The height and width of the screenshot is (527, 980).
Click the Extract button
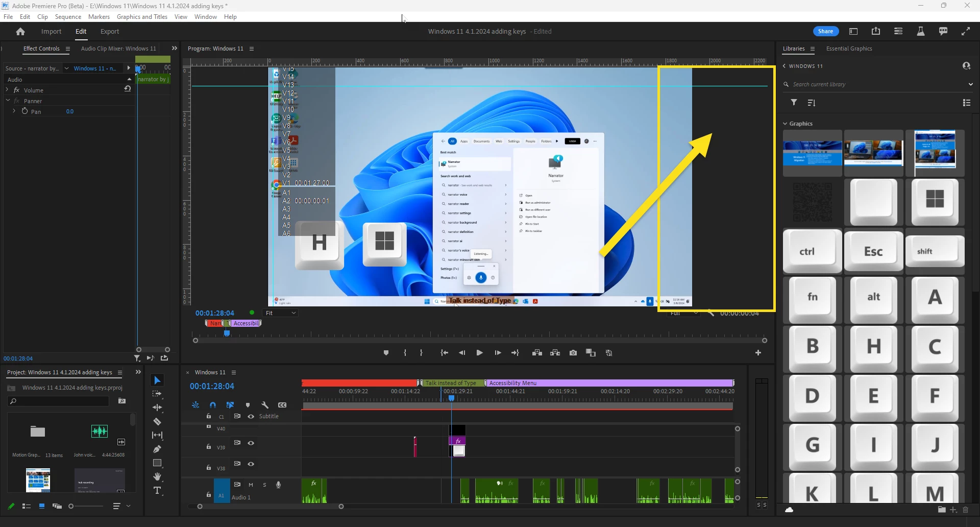(555, 353)
